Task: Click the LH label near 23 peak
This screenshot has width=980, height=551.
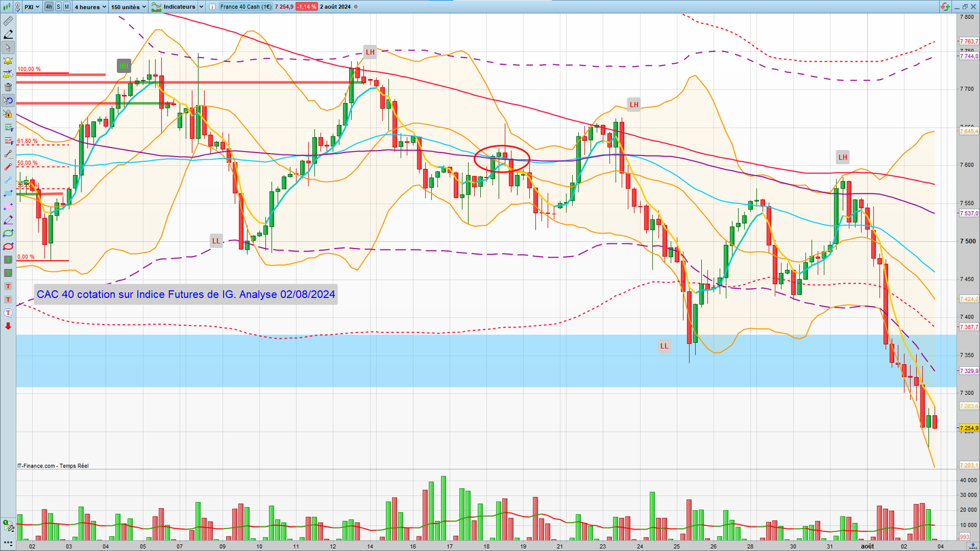Action: [634, 104]
